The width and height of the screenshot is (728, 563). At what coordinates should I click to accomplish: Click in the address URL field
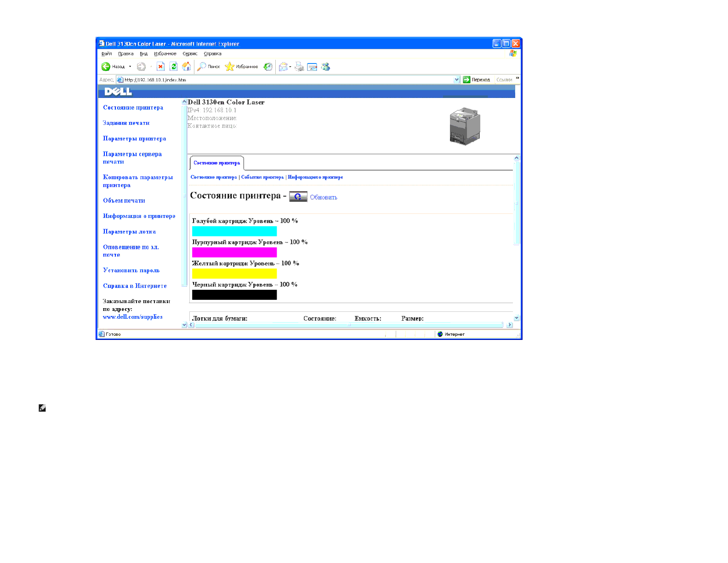[285, 80]
